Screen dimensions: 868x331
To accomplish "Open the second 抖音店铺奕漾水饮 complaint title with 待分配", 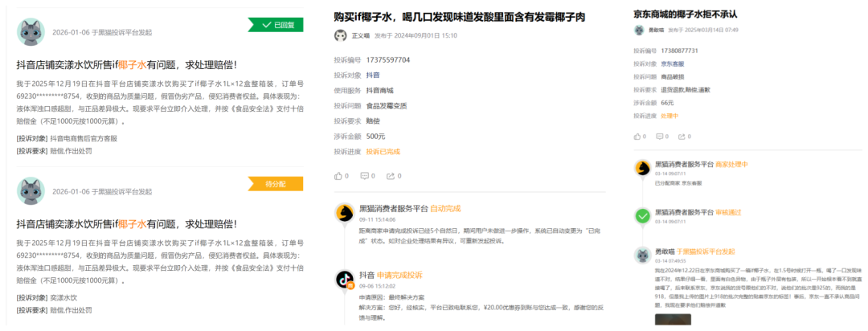I will pyautogui.click(x=127, y=224).
